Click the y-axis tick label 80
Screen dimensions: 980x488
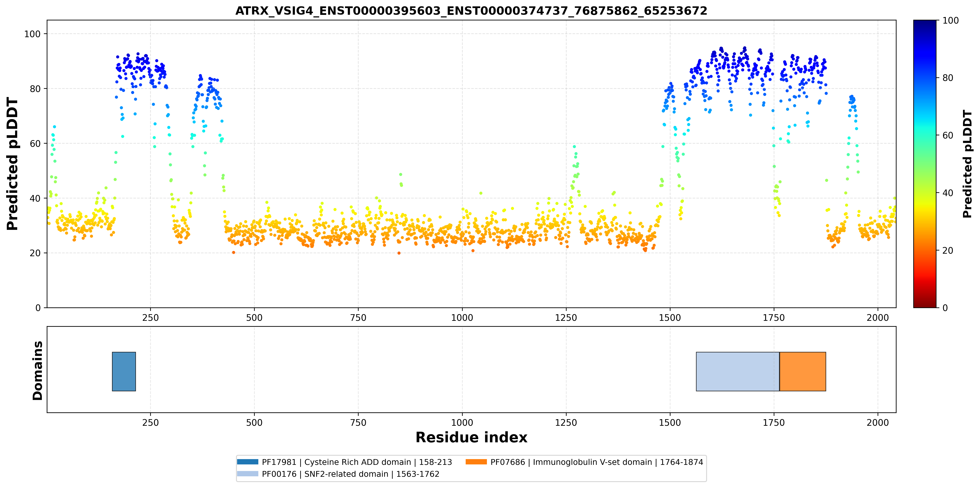click(x=35, y=89)
